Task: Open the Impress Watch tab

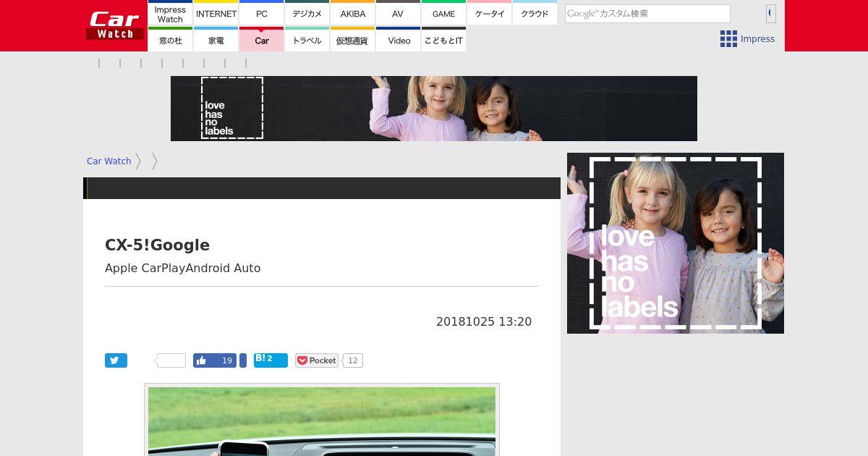Action: pyautogui.click(x=170, y=13)
